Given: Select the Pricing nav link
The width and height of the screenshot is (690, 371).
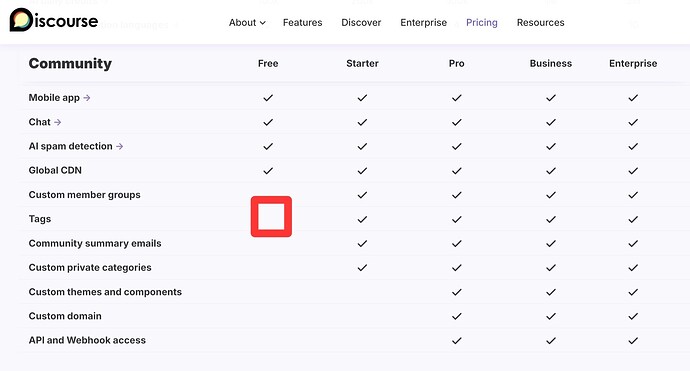Looking at the screenshot, I should pos(481,22).
